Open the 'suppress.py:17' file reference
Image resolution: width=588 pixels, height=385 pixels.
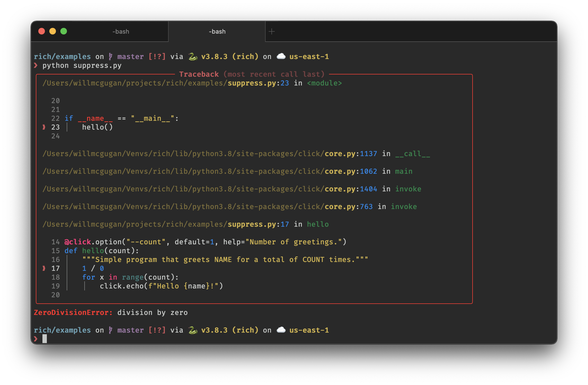tap(258, 224)
